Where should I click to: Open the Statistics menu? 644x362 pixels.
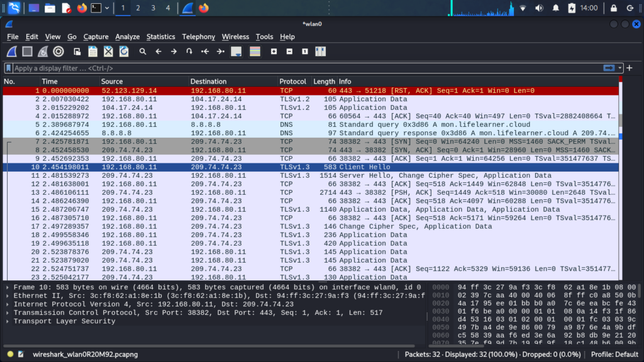[x=160, y=36]
